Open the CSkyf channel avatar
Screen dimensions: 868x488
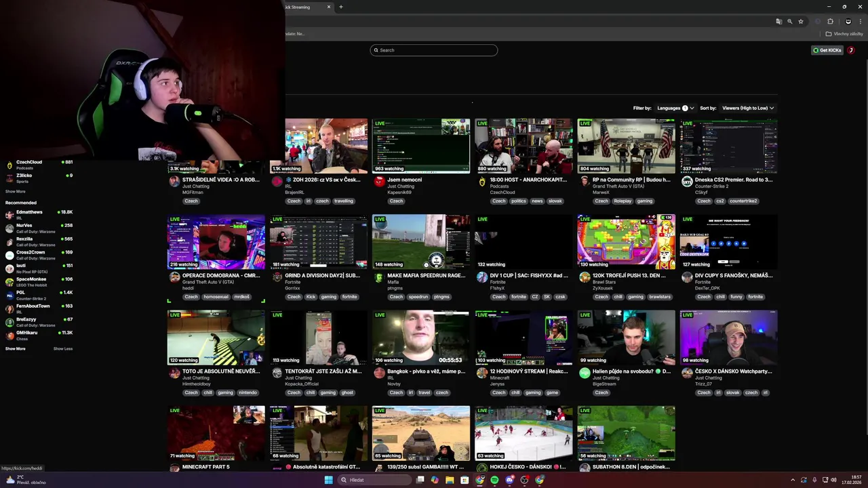click(687, 182)
